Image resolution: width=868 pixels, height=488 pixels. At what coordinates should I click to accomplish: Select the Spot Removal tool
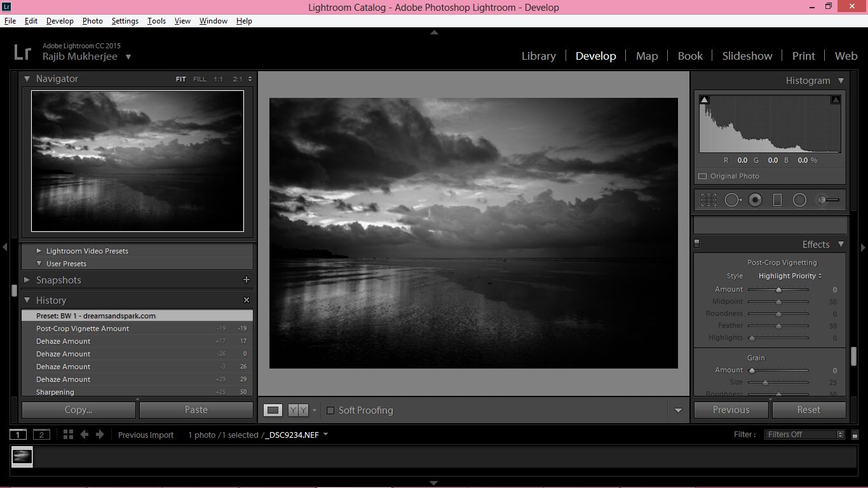click(733, 200)
